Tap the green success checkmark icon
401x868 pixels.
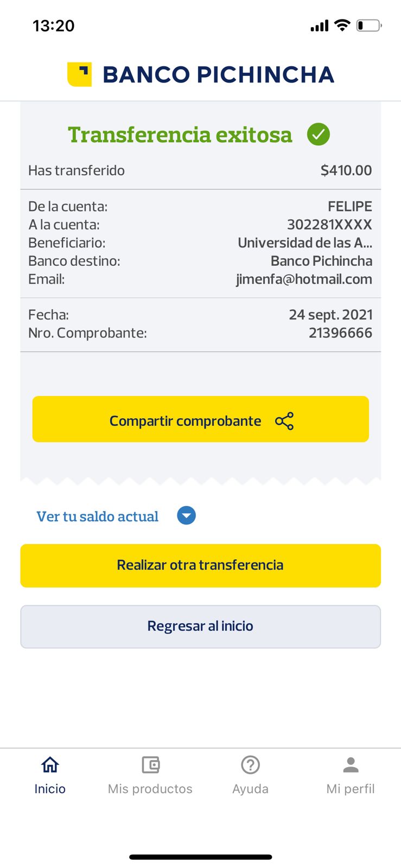point(319,134)
